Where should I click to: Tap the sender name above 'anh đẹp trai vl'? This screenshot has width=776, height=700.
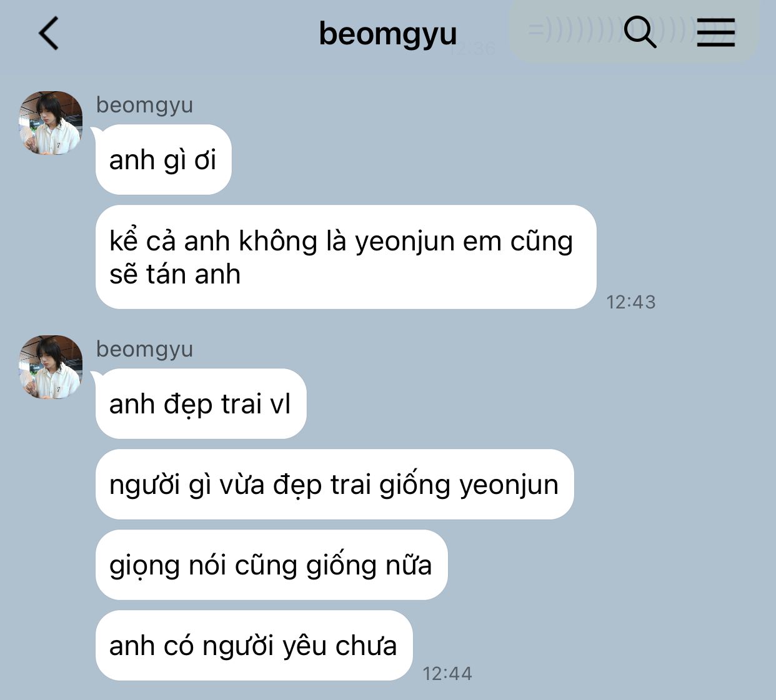tap(144, 349)
